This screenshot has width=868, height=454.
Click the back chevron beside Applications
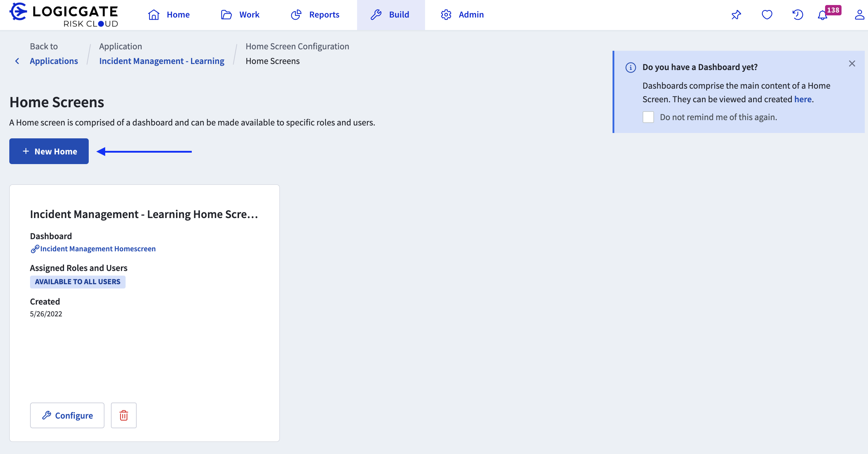pyautogui.click(x=17, y=61)
